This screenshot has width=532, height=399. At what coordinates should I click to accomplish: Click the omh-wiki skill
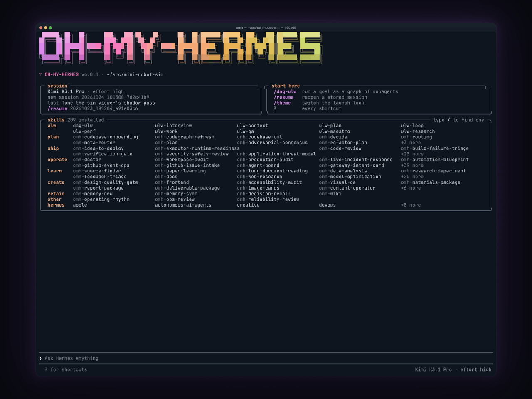pyautogui.click(x=330, y=194)
